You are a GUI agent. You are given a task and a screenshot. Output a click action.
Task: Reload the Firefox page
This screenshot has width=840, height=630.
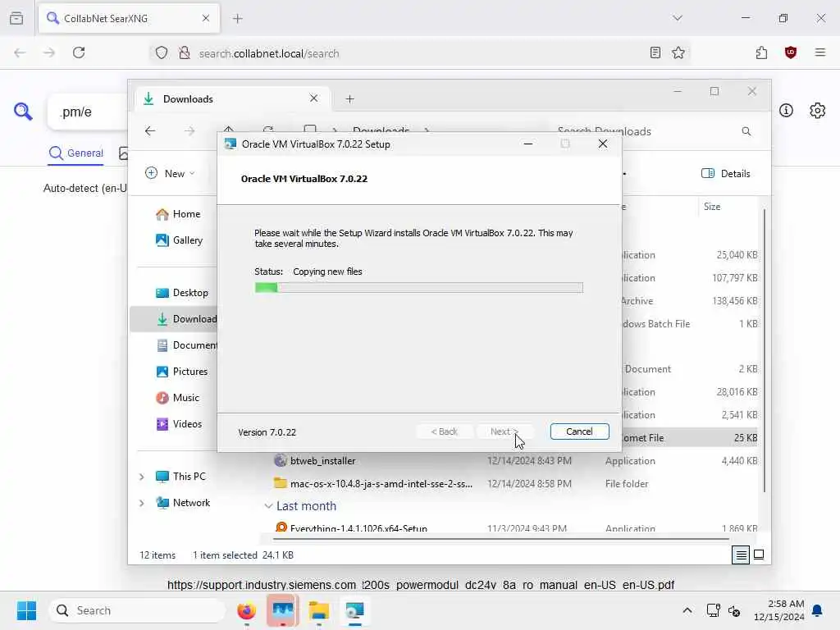(79, 52)
